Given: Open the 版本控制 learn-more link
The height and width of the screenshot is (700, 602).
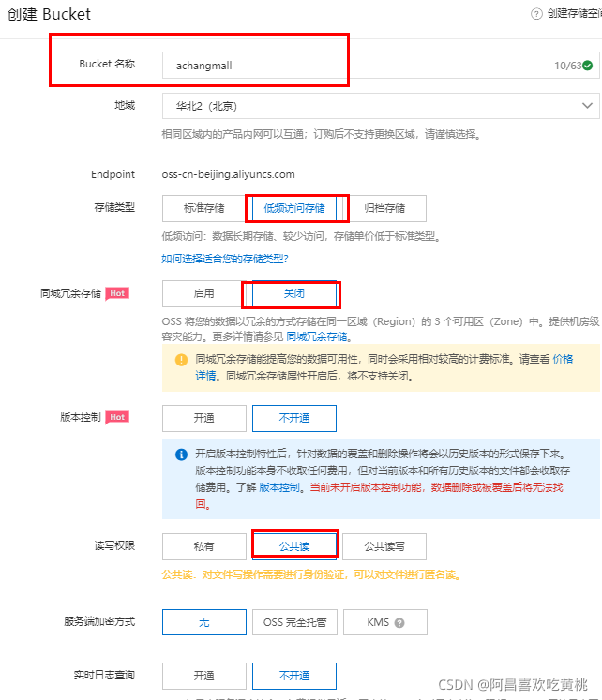Looking at the screenshot, I should [x=279, y=487].
